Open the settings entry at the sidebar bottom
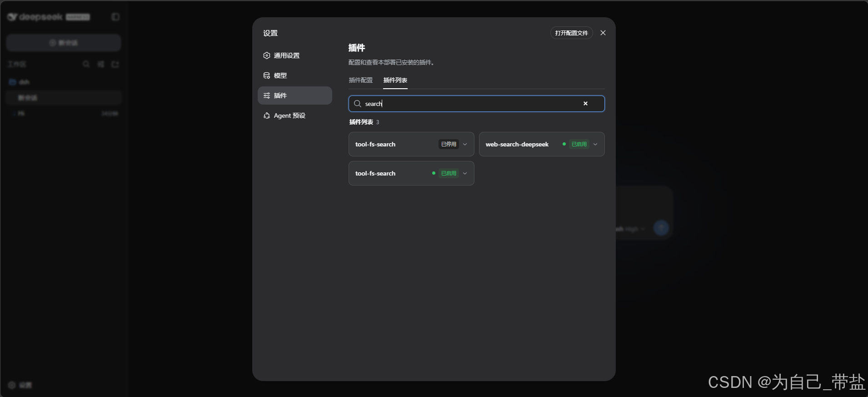 pyautogui.click(x=20, y=385)
